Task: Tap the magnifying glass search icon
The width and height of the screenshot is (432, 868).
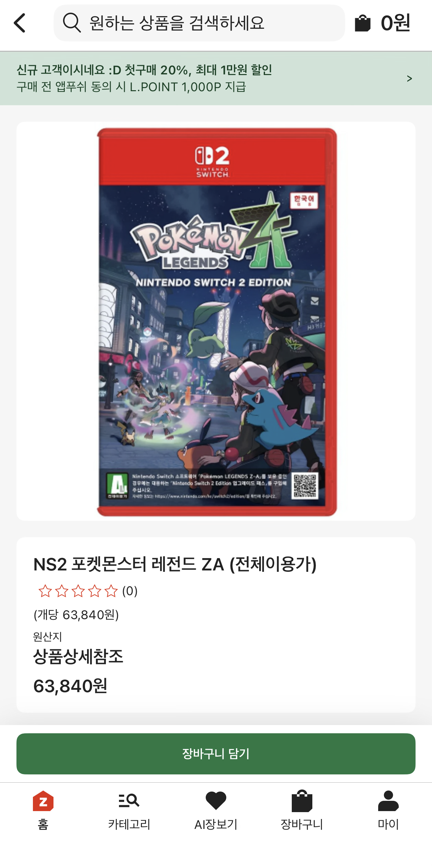Action: tap(72, 23)
